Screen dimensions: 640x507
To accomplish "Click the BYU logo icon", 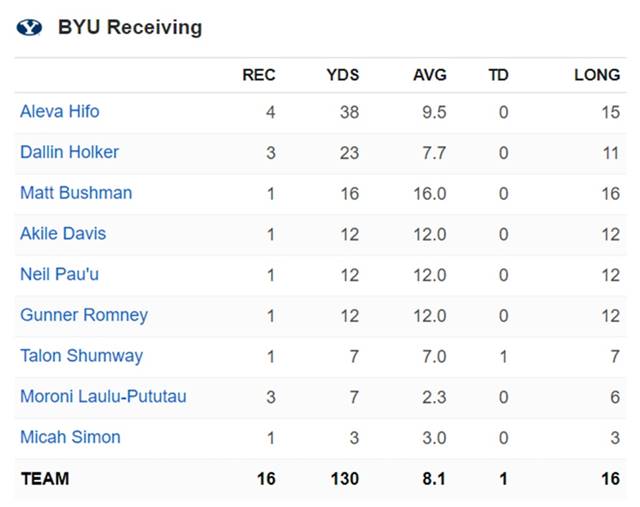I will [30, 28].
